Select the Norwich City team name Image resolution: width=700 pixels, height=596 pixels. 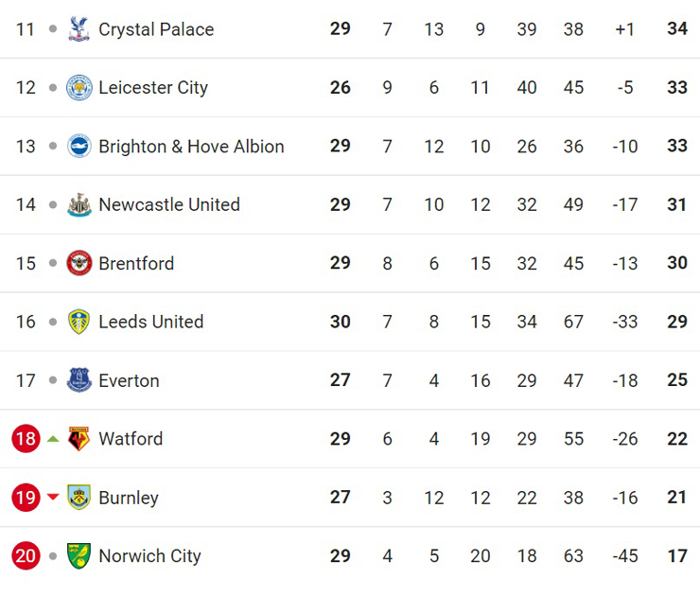point(149,556)
